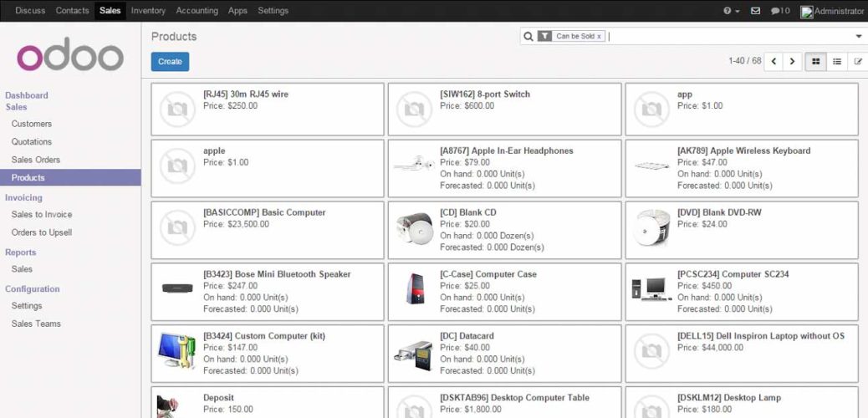Screen dimensions: 868x418
Task: Remove the Can be Sold filter
Action: click(x=599, y=37)
